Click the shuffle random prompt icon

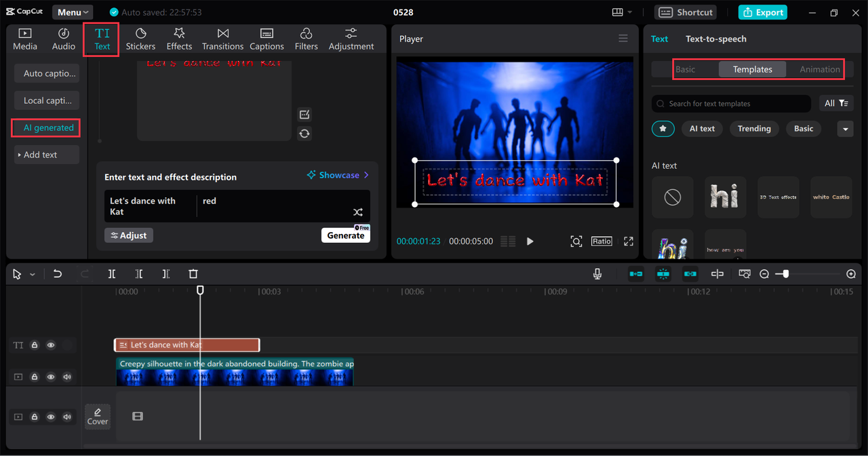[358, 212]
